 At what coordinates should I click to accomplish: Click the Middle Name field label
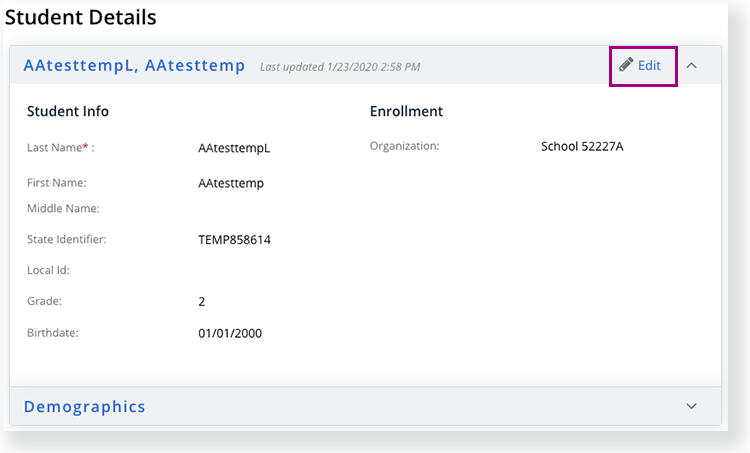63,209
